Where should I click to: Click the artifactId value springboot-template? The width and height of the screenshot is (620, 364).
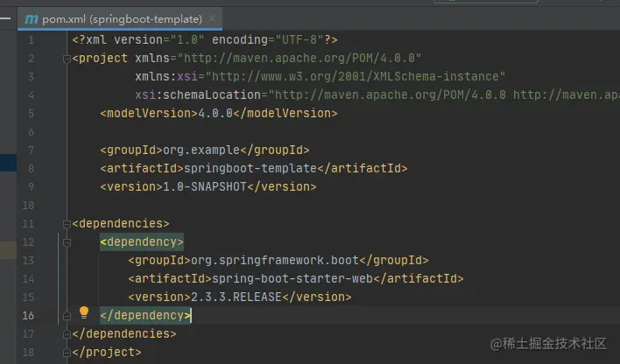[x=250, y=168]
